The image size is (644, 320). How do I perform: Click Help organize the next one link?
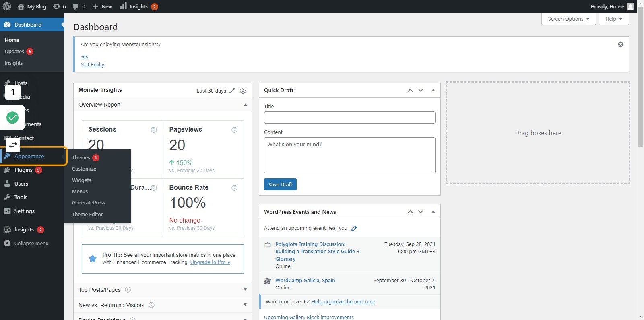(x=343, y=301)
